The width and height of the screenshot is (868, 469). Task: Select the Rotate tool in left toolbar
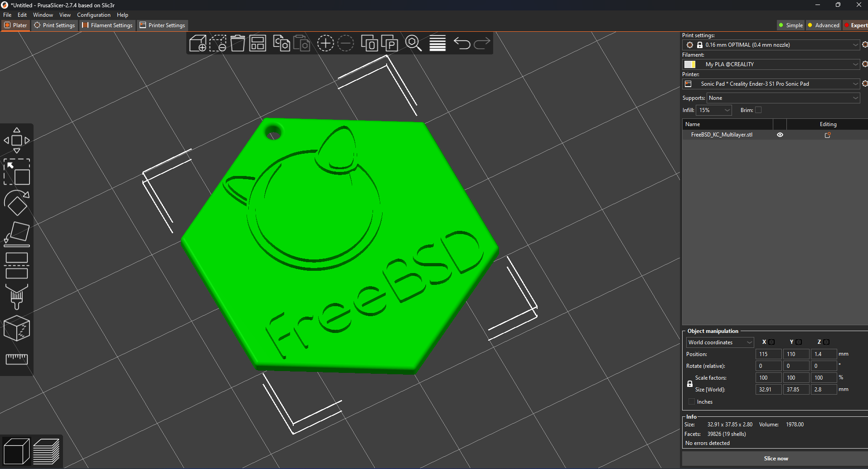(x=17, y=203)
